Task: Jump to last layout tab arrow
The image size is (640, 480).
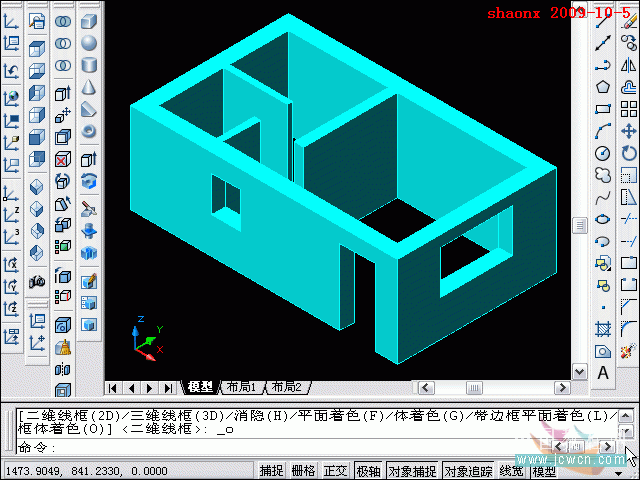Action: pos(168,388)
